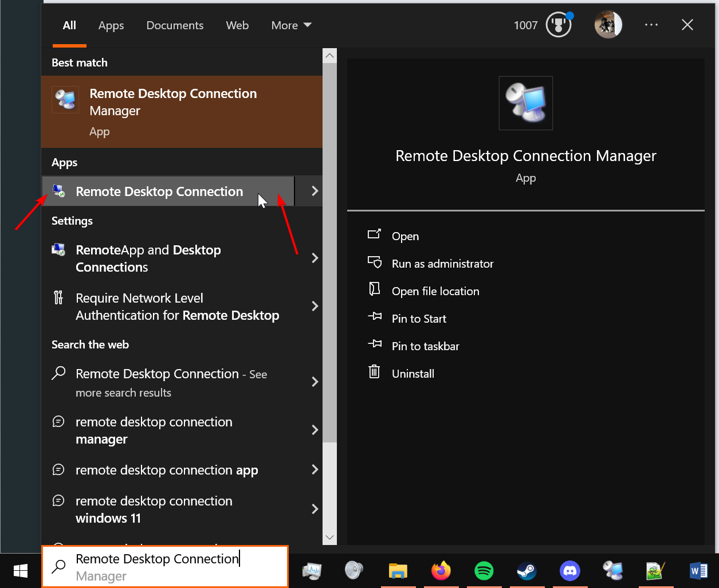Open Microsoft Word from taskbar
Screen dimensions: 719x588
coord(698,571)
